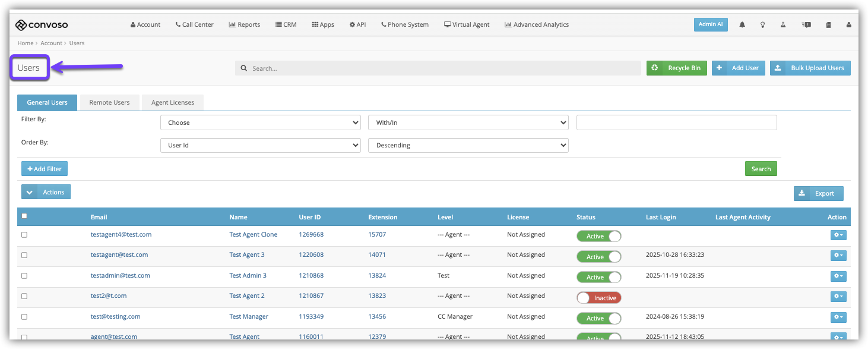Open the Filter By Choose dropdown

tap(261, 122)
